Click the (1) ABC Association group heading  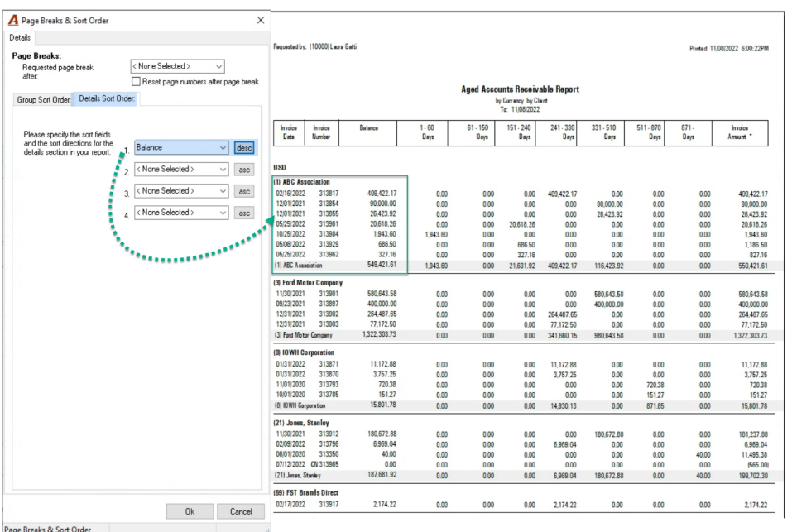click(x=301, y=182)
